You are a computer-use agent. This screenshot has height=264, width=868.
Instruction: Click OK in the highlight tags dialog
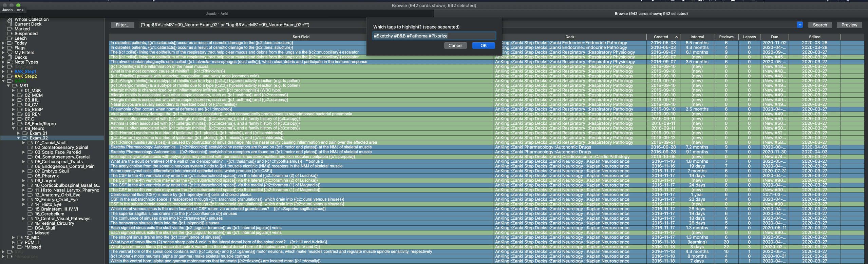click(x=483, y=46)
